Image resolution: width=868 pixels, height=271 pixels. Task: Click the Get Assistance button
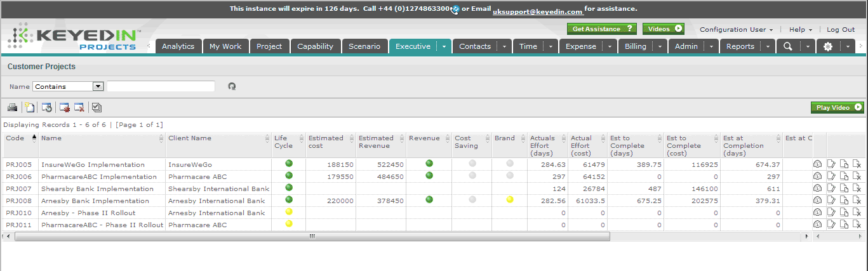click(x=601, y=29)
